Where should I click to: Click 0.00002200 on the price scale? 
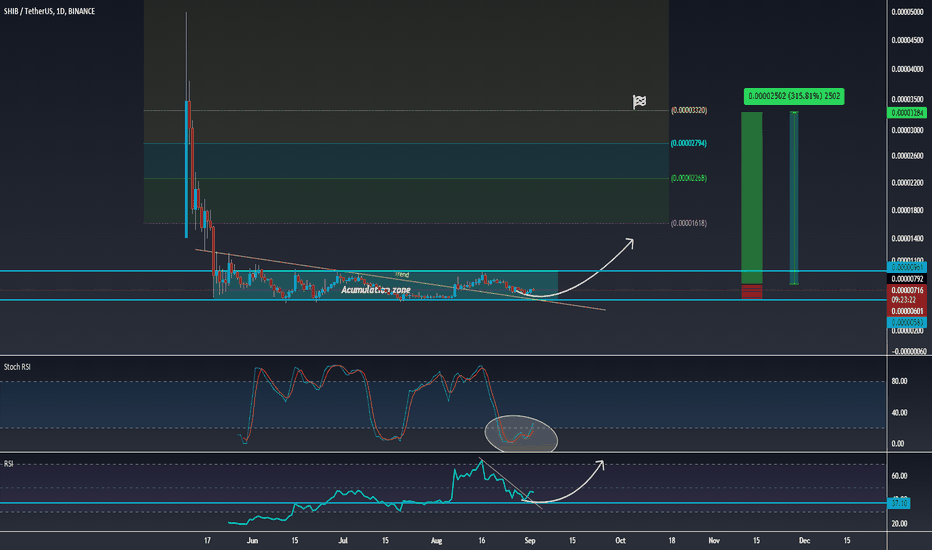(908, 183)
